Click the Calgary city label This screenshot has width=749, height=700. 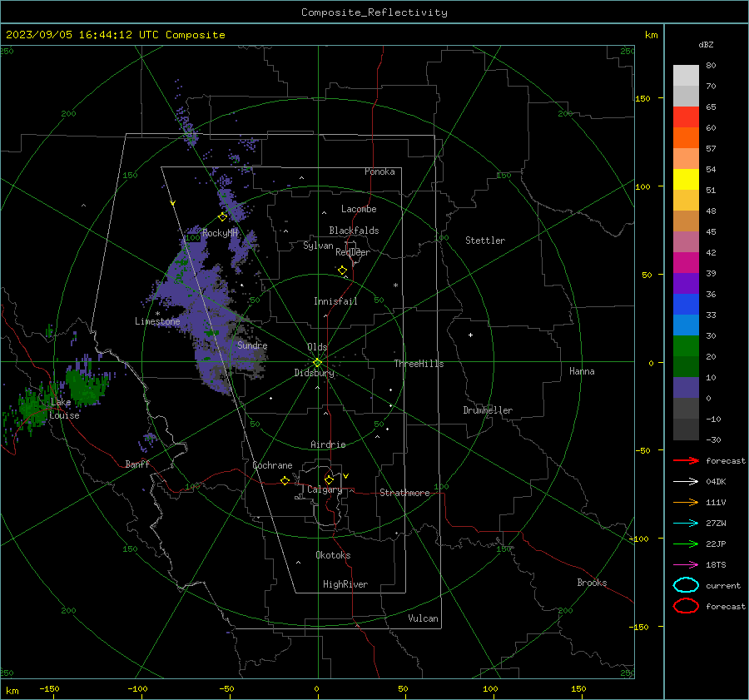pyautogui.click(x=325, y=489)
